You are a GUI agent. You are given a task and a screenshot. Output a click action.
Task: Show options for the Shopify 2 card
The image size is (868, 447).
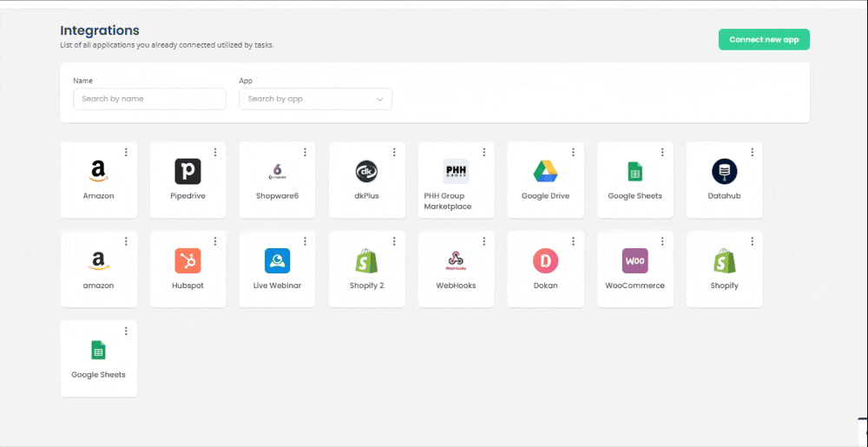coord(394,241)
